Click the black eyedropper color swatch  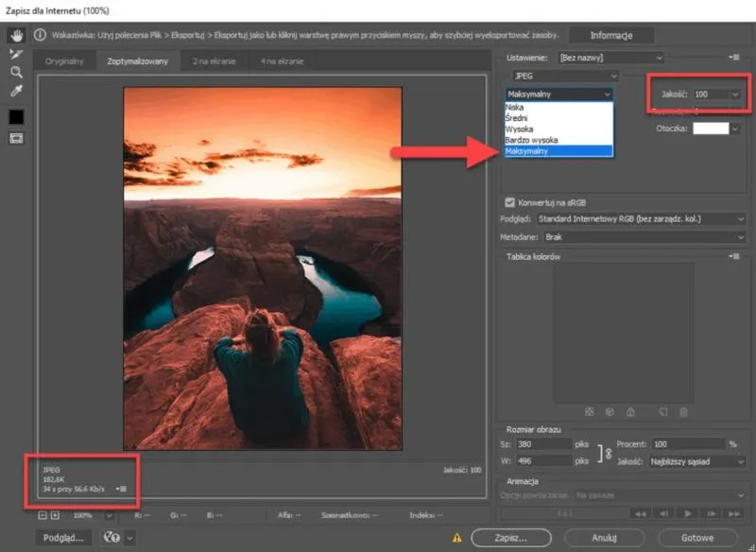pos(16,116)
